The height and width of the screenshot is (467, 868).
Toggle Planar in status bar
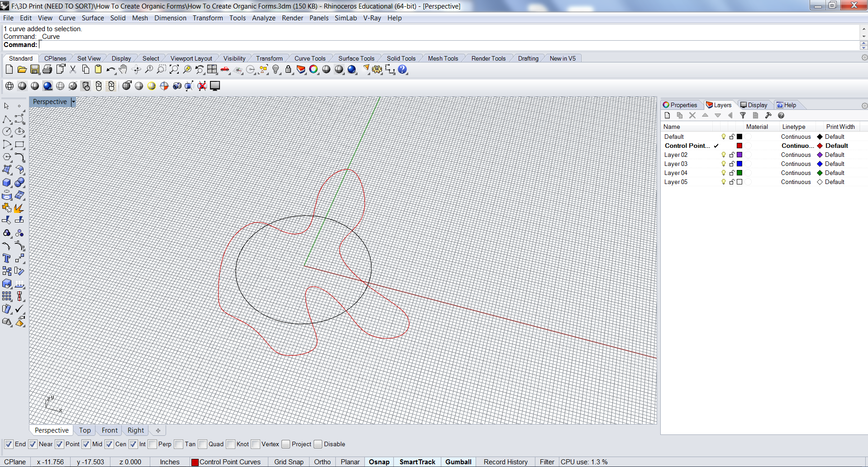pos(350,462)
